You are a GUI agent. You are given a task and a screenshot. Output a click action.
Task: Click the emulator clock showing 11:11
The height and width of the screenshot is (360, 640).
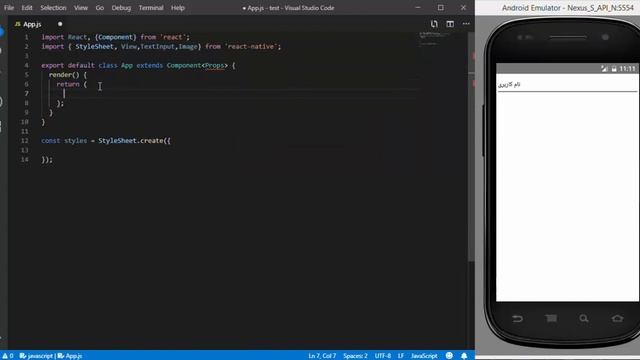627,69
